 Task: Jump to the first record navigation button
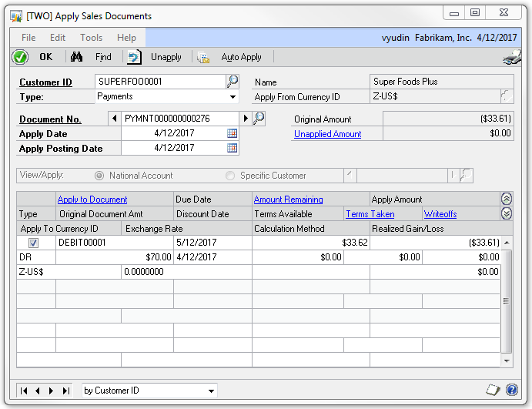point(25,391)
